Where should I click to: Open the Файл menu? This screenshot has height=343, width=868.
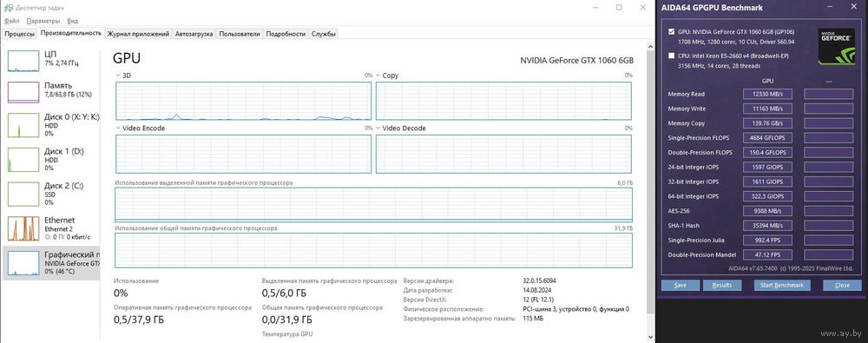(11, 21)
